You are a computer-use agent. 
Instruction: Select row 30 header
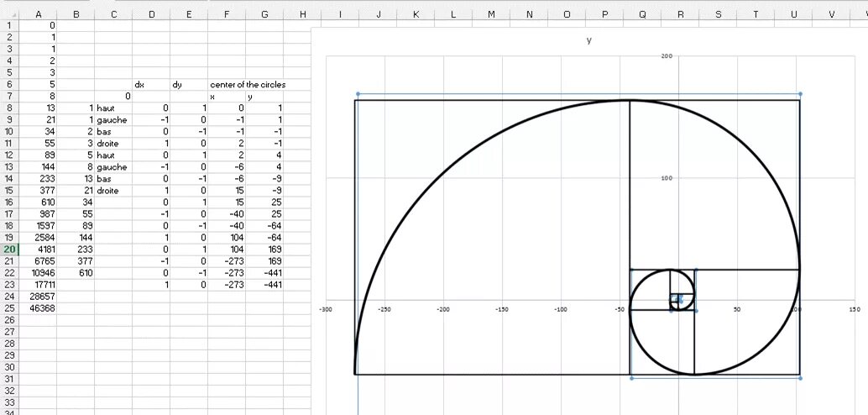click(x=9, y=367)
